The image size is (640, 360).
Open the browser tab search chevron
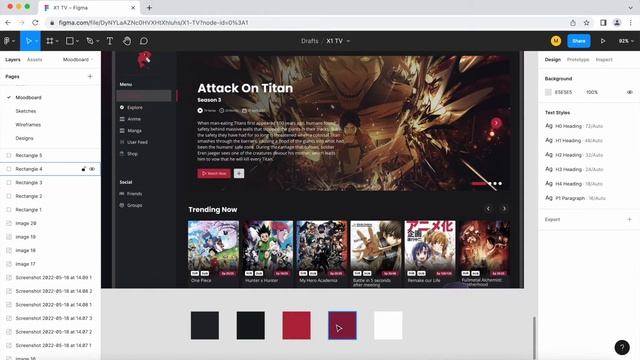click(x=630, y=7)
